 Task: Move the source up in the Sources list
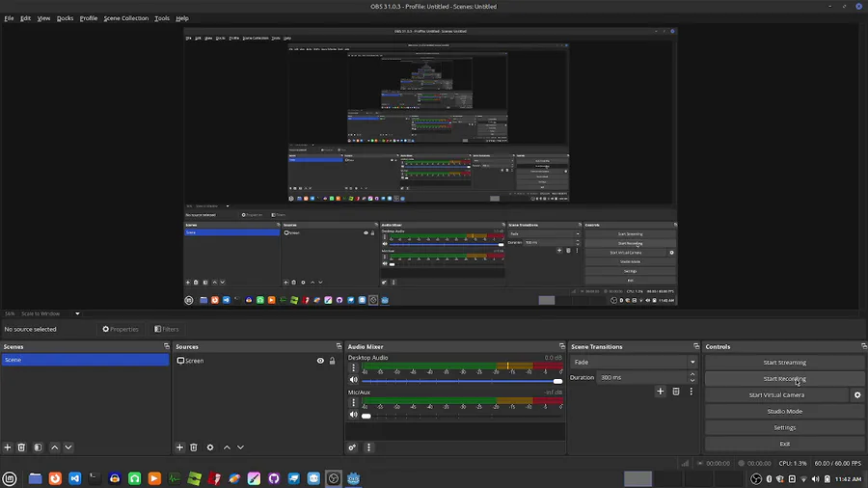pyautogui.click(x=227, y=447)
